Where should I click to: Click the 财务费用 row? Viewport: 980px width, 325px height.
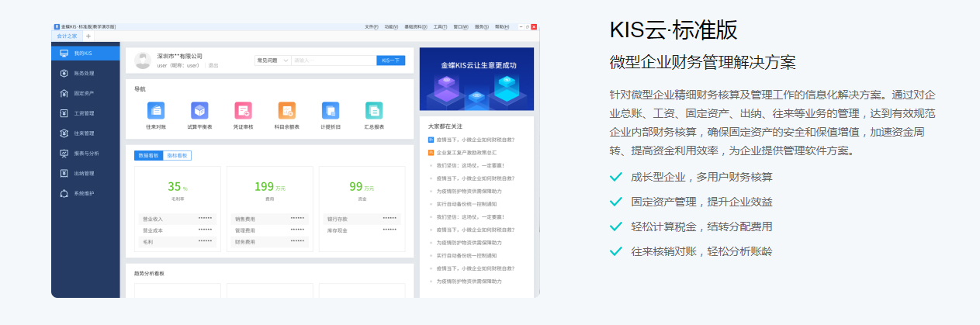click(270, 242)
